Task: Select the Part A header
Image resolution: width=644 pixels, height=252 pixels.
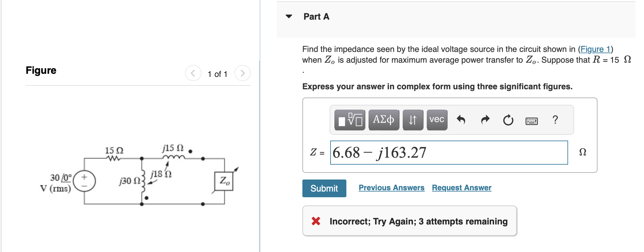Action: point(316,16)
